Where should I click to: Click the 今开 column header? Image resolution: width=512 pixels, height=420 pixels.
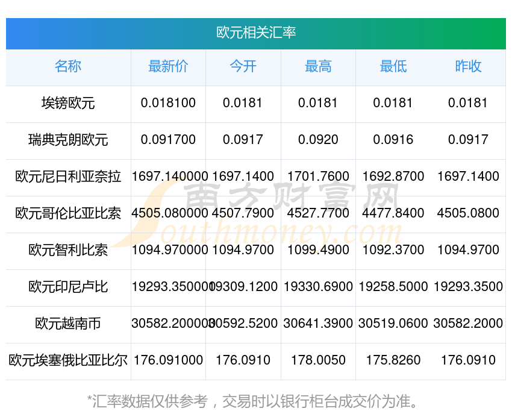243,66
